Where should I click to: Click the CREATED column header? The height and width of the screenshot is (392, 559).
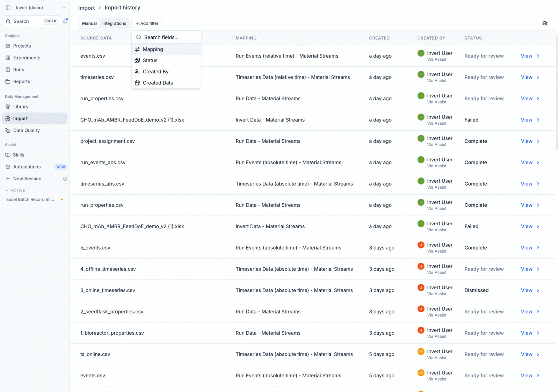379,38
